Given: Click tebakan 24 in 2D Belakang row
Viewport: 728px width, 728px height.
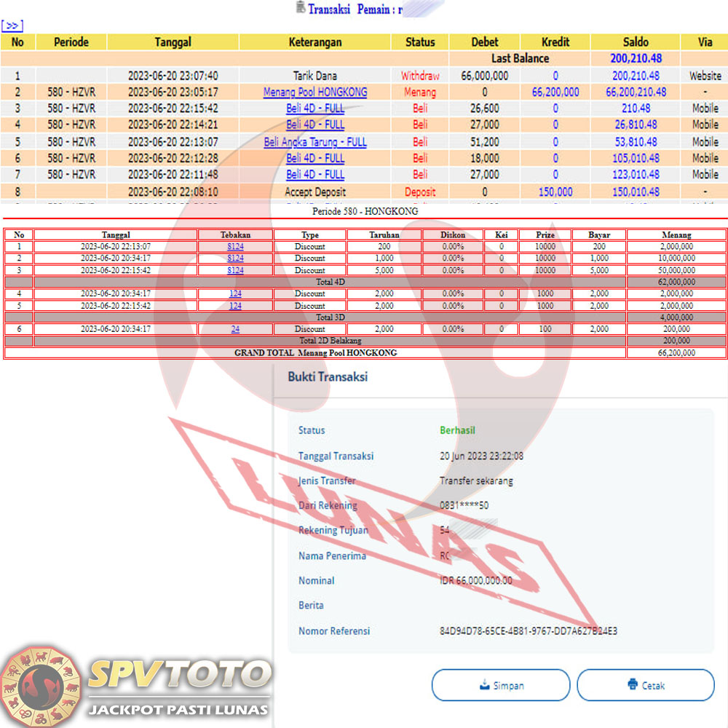Looking at the screenshot, I should point(235,329).
